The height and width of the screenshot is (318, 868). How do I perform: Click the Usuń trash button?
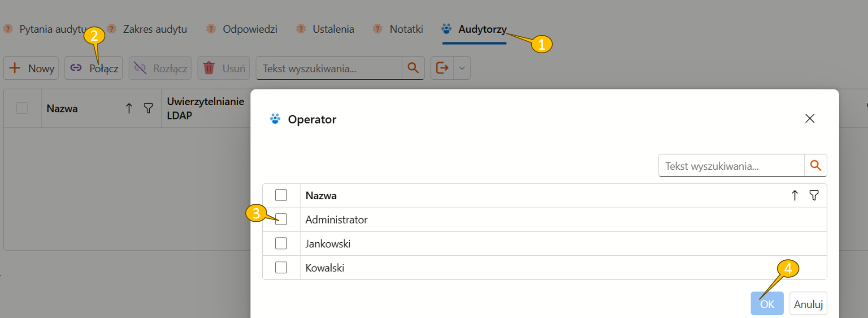(x=224, y=68)
